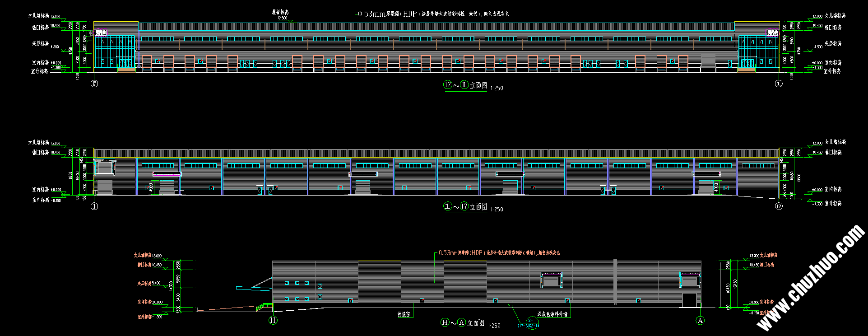Screen dimensions: 868x336
Task: Select the 深灰色涂料外墙 label
Action: tap(552, 314)
